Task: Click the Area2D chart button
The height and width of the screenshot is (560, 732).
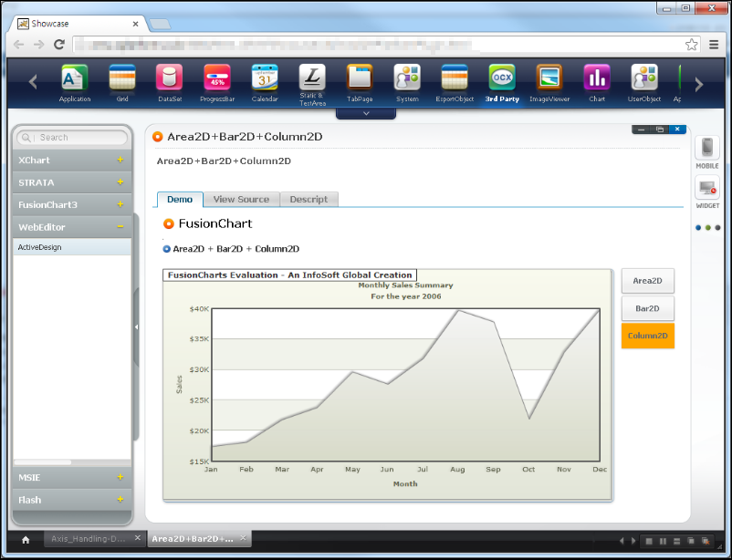Action: pyautogui.click(x=647, y=281)
